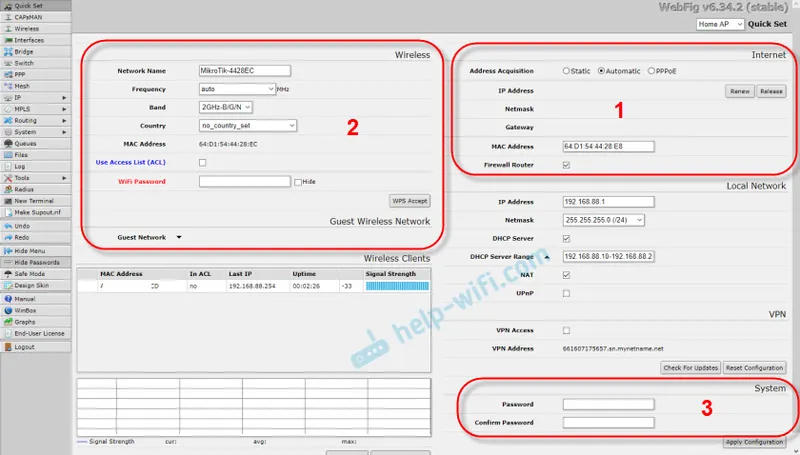Select Automatic address acquisition

point(601,71)
